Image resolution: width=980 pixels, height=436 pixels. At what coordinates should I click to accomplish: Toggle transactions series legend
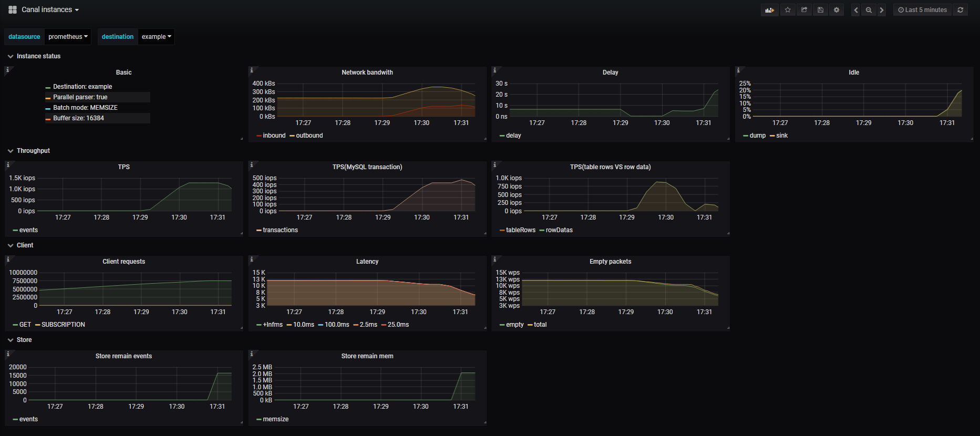tap(280, 230)
